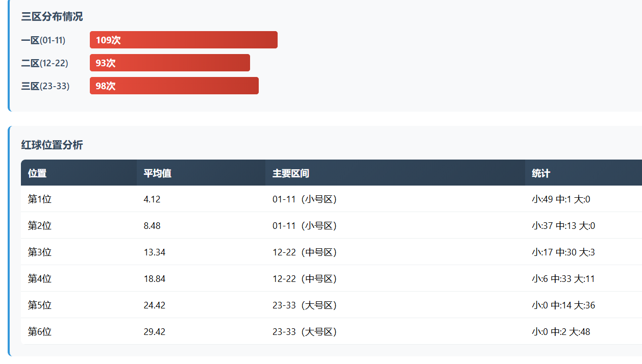Click 12-22 (中号区) in the 第4位 row

tap(305, 279)
